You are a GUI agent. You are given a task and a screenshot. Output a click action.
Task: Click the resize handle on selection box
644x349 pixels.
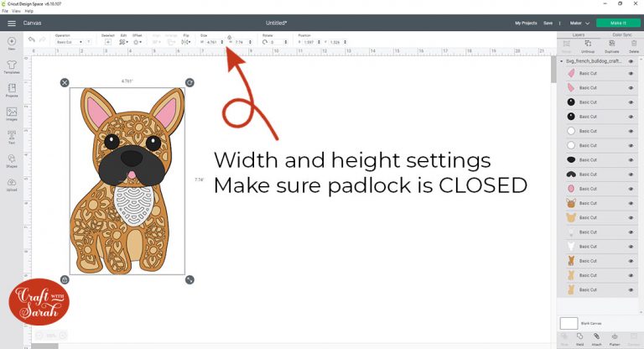point(190,279)
